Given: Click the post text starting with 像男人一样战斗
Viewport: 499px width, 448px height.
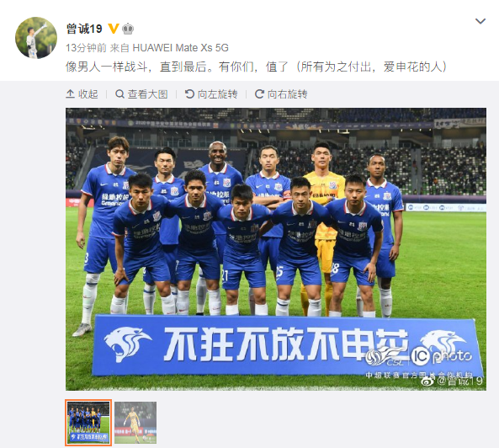Looking at the screenshot, I should click(x=257, y=67).
